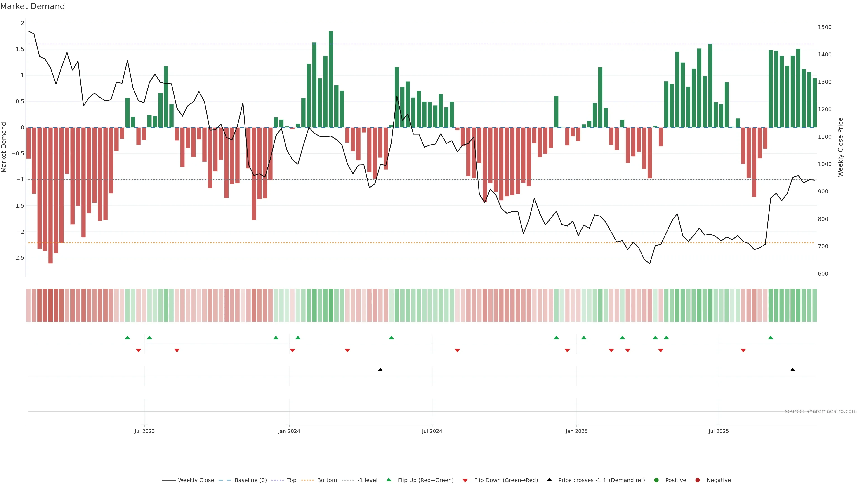Viewport: 868px width, 488px height.
Task: Click darkest red heatmap strip cell
Action: (51, 305)
